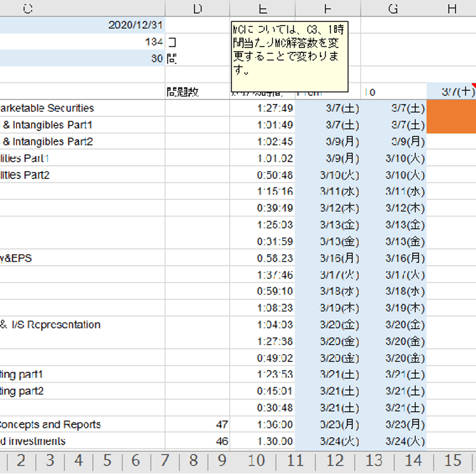
Task: Click the Intangibles Part2 cell
Action: [x=82, y=142]
